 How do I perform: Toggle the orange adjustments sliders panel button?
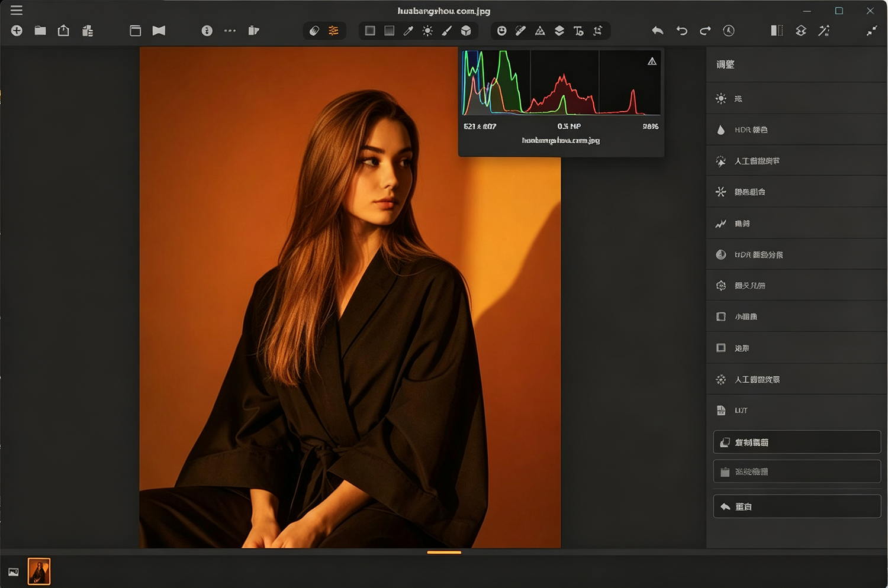point(334,31)
